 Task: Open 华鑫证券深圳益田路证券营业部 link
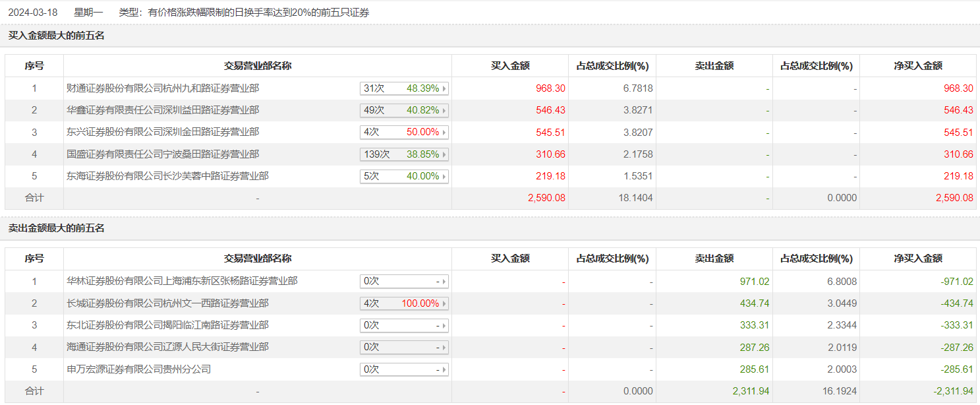[163, 110]
